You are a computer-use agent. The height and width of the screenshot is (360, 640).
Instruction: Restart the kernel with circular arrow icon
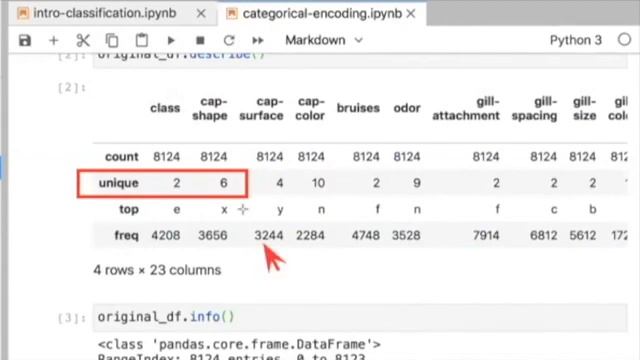click(x=229, y=40)
